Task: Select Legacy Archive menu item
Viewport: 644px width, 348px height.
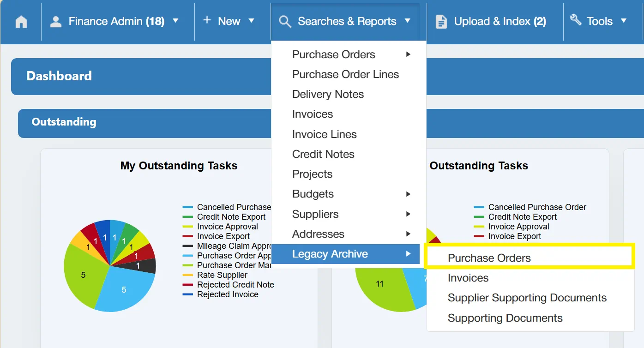Action: [345, 254]
